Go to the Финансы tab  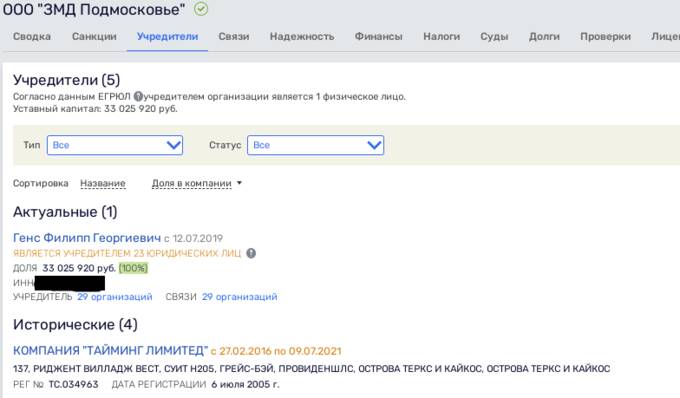tap(379, 36)
